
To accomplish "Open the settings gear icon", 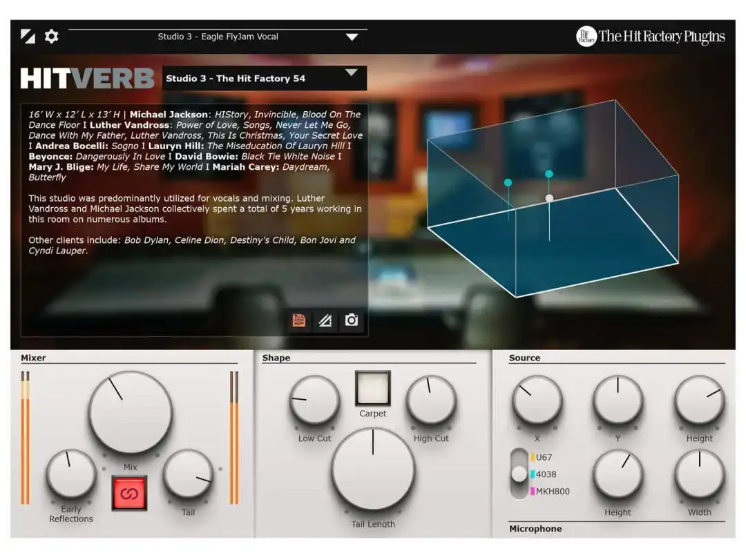I will coord(51,37).
